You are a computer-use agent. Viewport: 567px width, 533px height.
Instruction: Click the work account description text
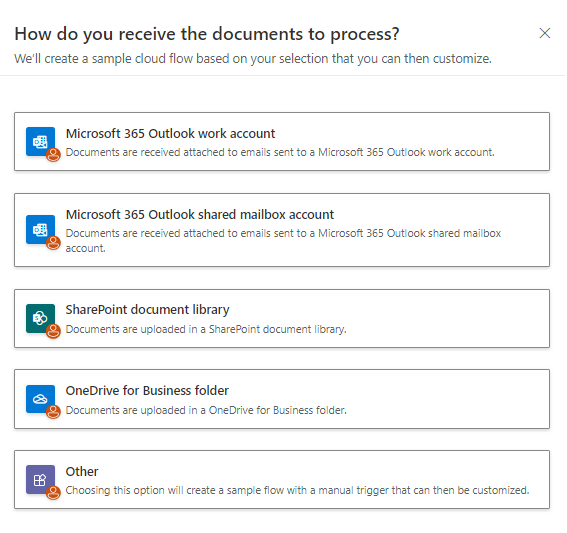pyautogui.click(x=280, y=152)
